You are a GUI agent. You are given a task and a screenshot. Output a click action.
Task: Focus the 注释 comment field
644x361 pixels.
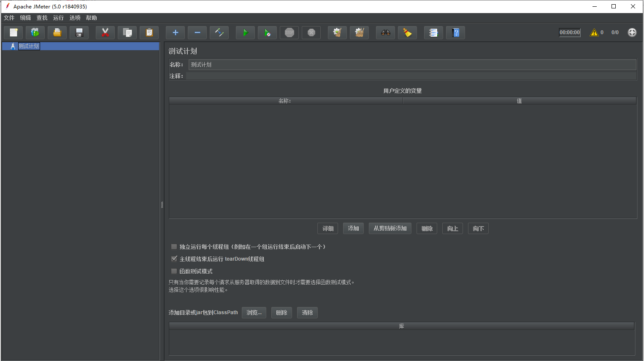tap(411, 76)
